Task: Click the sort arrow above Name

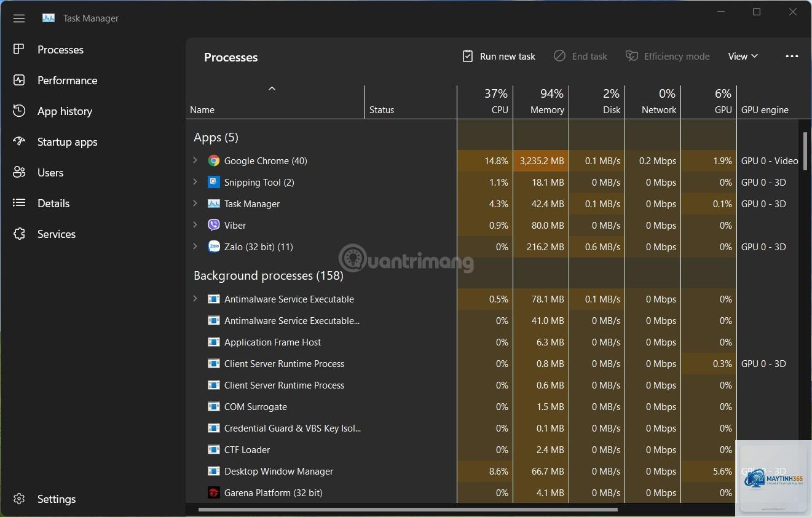Action: click(x=272, y=89)
